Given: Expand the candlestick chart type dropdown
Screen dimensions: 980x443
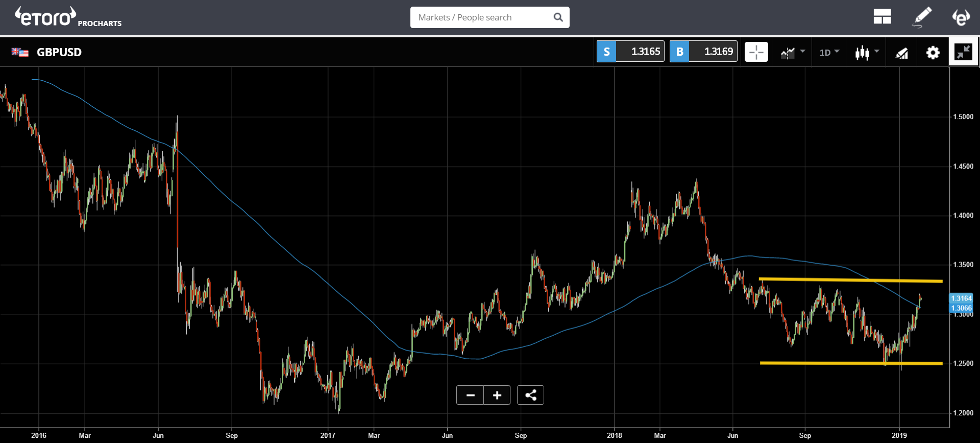Looking at the screenshot, I should point(867,52).
